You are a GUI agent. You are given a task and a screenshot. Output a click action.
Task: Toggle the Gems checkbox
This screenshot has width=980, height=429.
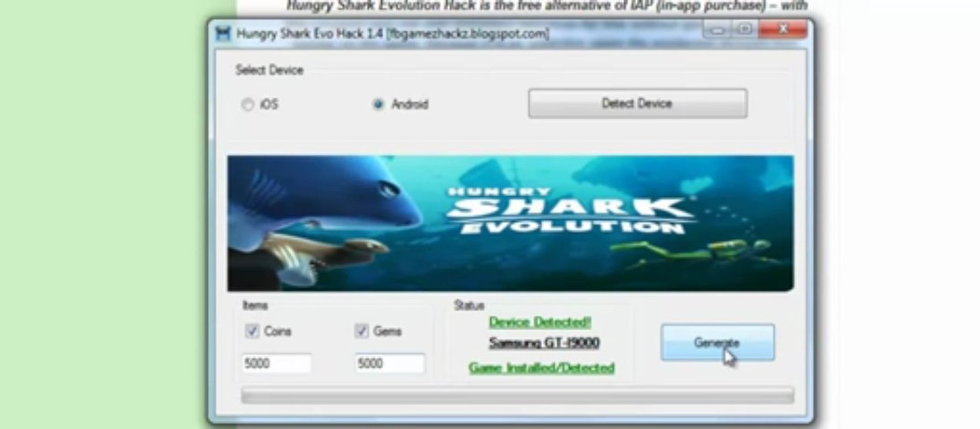click(x=362, y=331)
